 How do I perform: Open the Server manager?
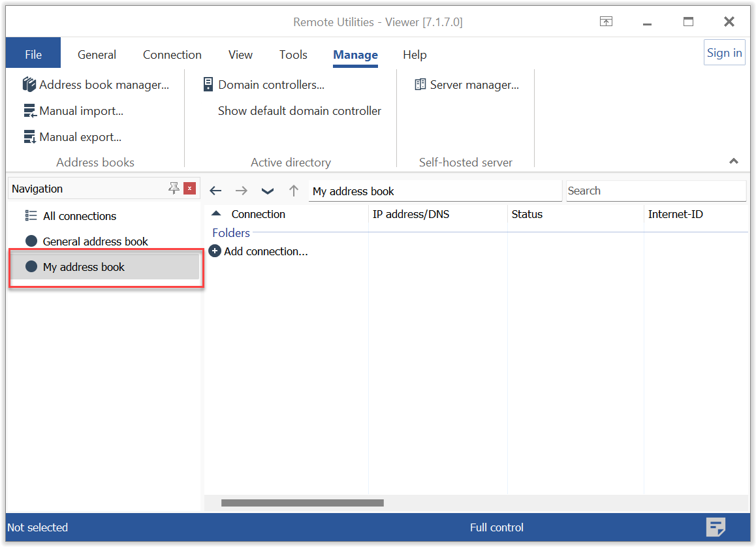click(467, 85)
